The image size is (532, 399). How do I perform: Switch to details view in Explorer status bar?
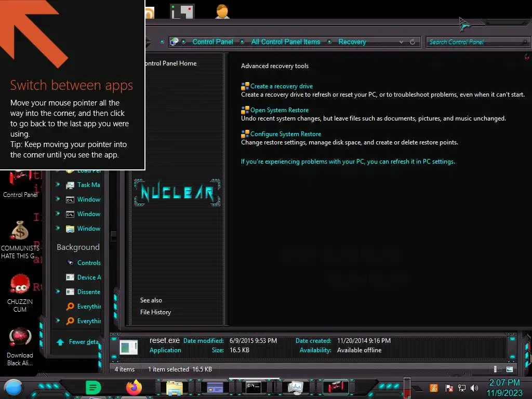[495, 369]
